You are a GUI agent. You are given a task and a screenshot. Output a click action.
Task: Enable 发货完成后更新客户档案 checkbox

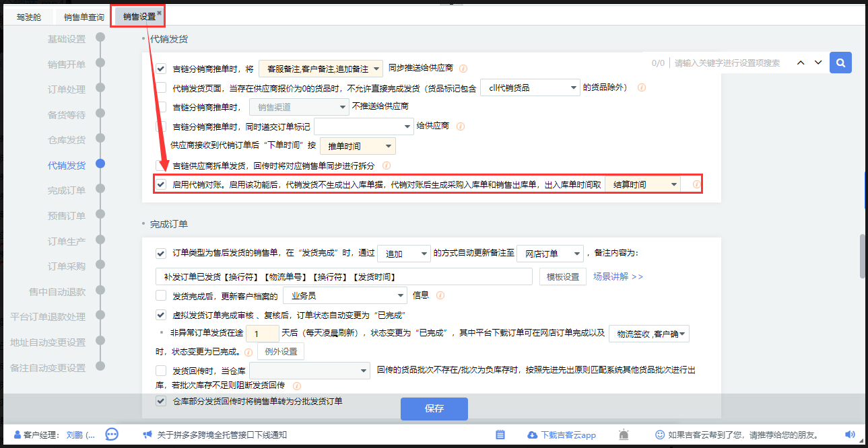point(161,295)
